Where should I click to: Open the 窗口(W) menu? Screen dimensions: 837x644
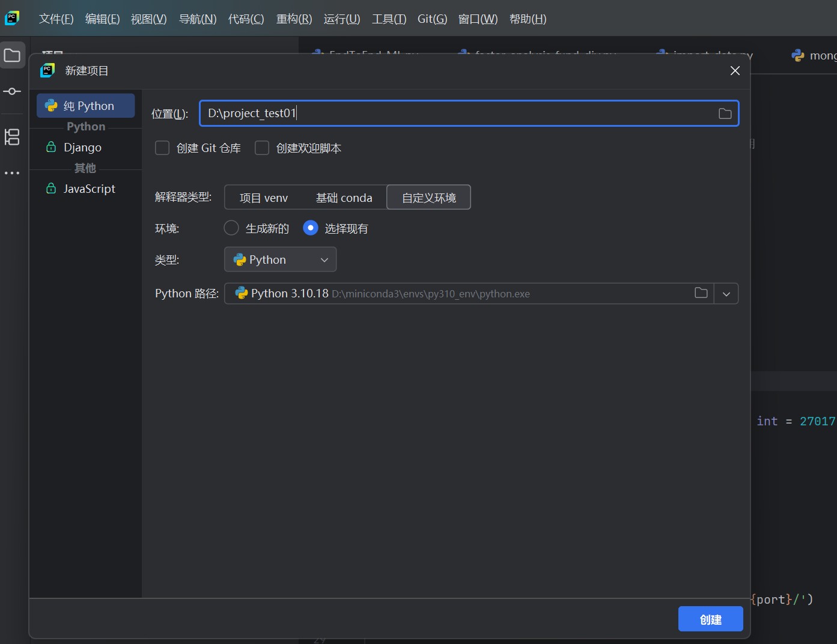click(x=478, y=19)
